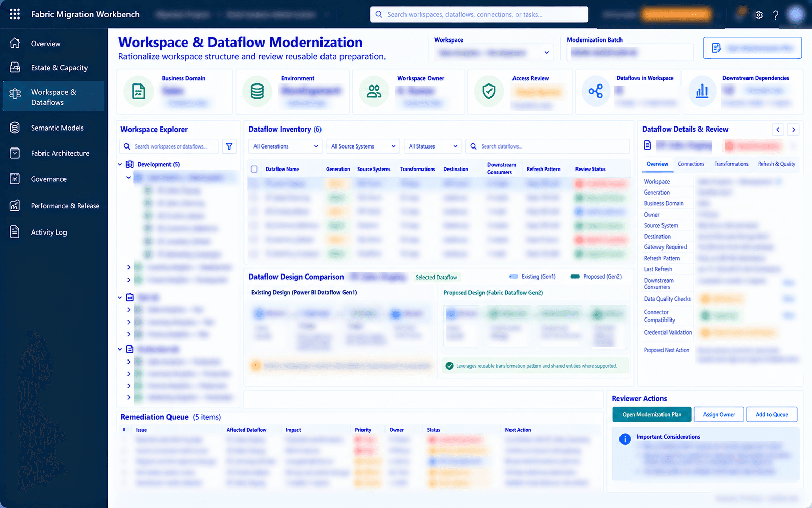
Task: Click the Workspace Owner people icon
Action: 374,91
